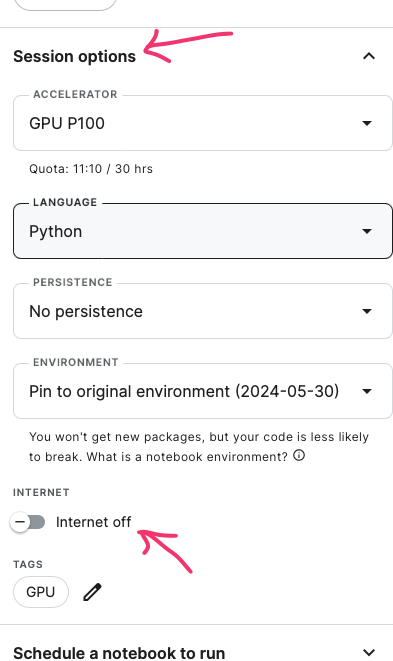Click the partially visible button at top
The width and height of the screenshot is (393, 661).
(65, 5)
